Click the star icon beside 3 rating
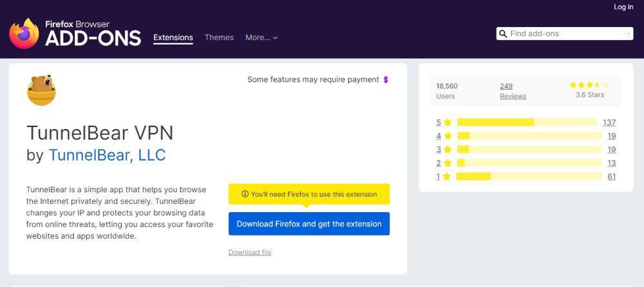This screenshot has width=644, height=287. click(x=448, y=150)
